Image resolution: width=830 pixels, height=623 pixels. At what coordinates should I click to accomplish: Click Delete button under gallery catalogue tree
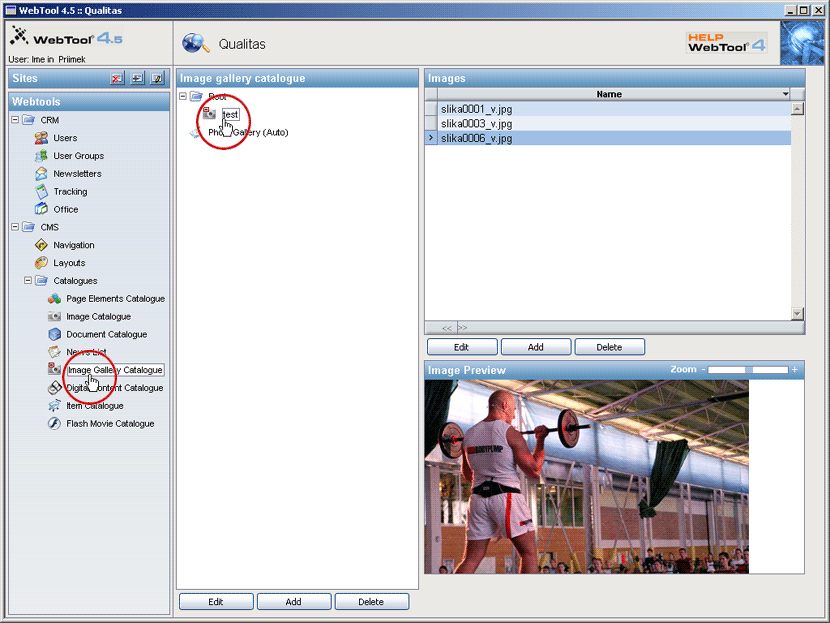click(x=371, y=602)
